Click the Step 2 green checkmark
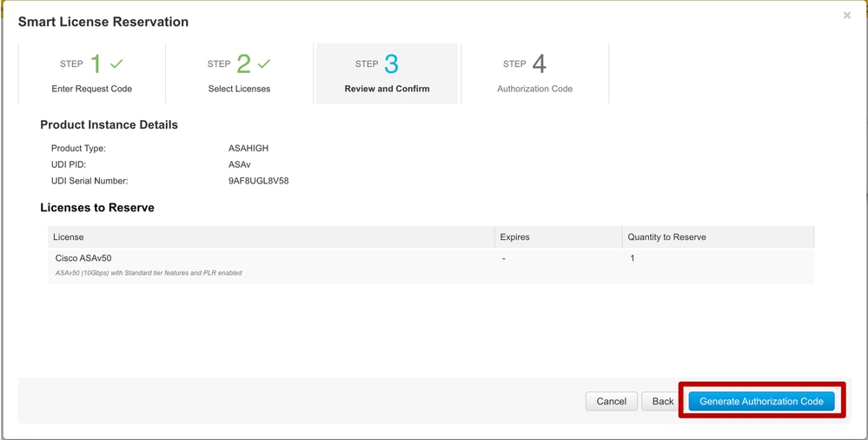This screenshot has width=868, height=440. pyautogui.click(x=264, y=64)
